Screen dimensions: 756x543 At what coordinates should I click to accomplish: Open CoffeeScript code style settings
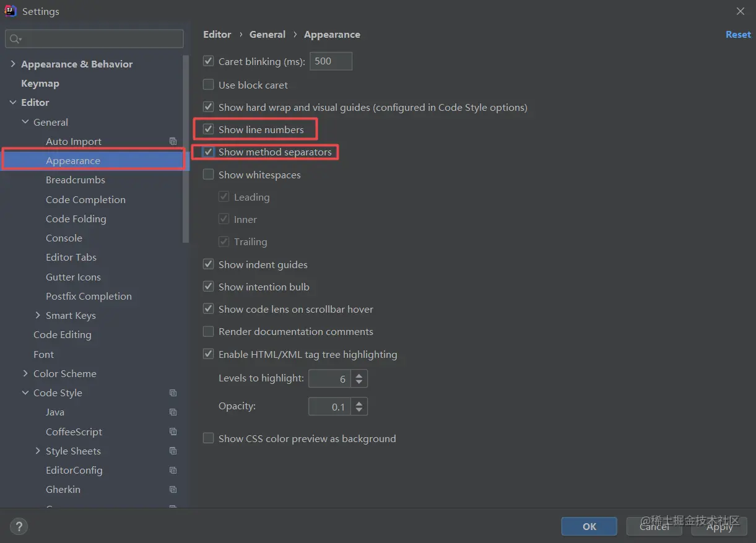pos(74,432)
